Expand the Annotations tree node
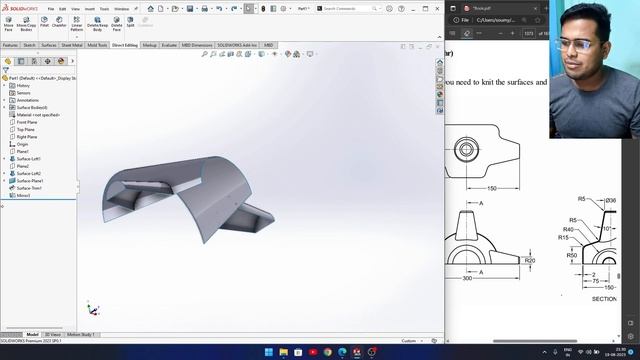This screenshot has height=360, width=640. pos(4,100)
